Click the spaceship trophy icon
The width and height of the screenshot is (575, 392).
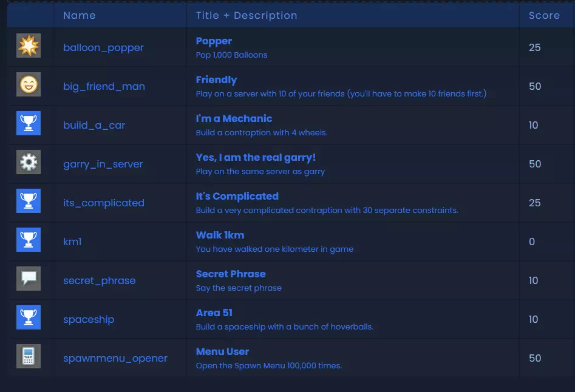(29, 317)
